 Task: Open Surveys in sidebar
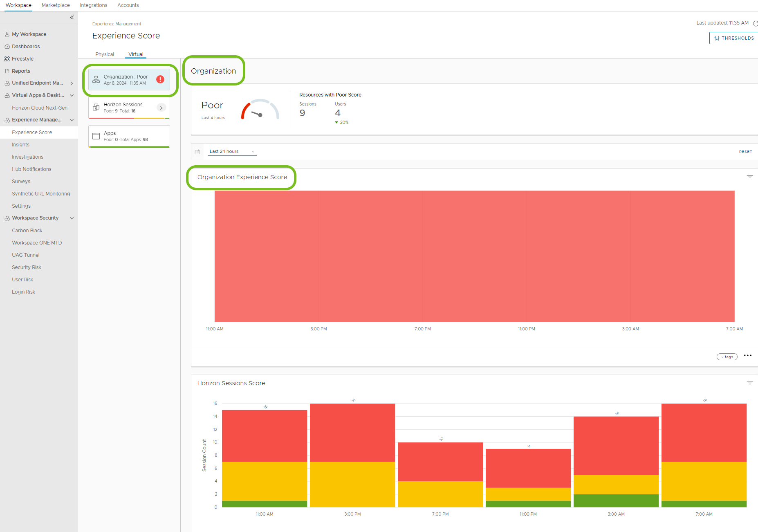pos(21,182)
